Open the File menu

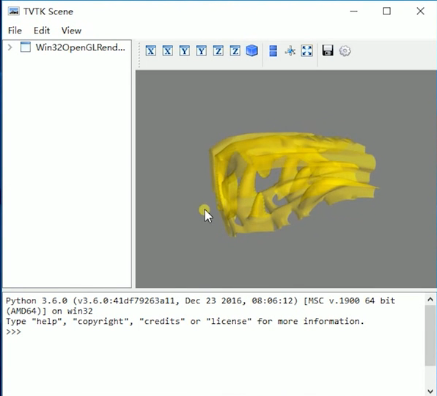coord(15,31)
